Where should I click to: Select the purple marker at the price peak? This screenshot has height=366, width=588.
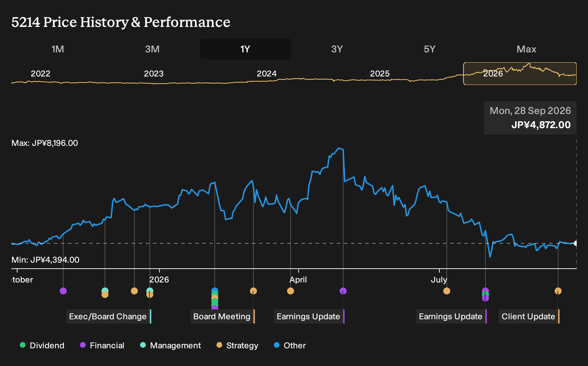coord(343,291)
